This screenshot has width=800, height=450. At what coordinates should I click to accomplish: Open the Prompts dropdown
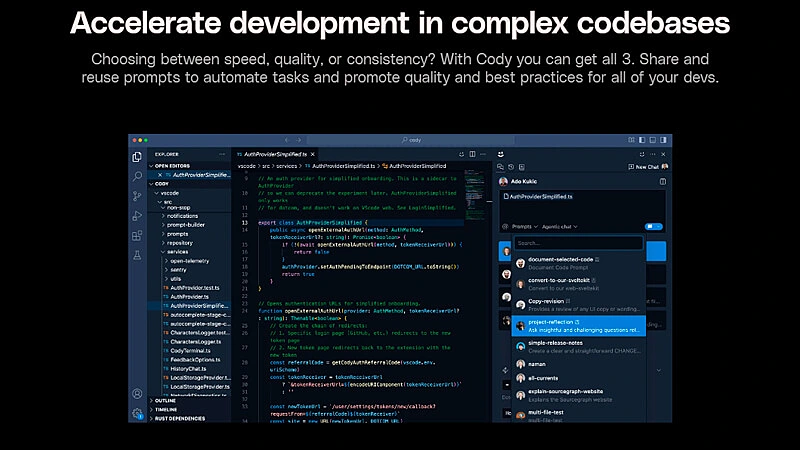click(x=524, y=227)
